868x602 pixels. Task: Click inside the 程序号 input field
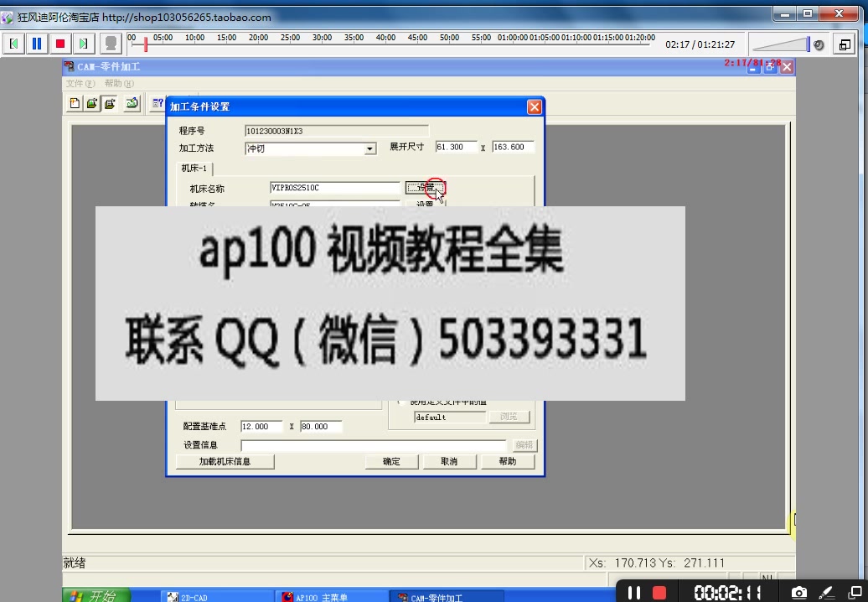pyautogui.click(x=335, y=130)
